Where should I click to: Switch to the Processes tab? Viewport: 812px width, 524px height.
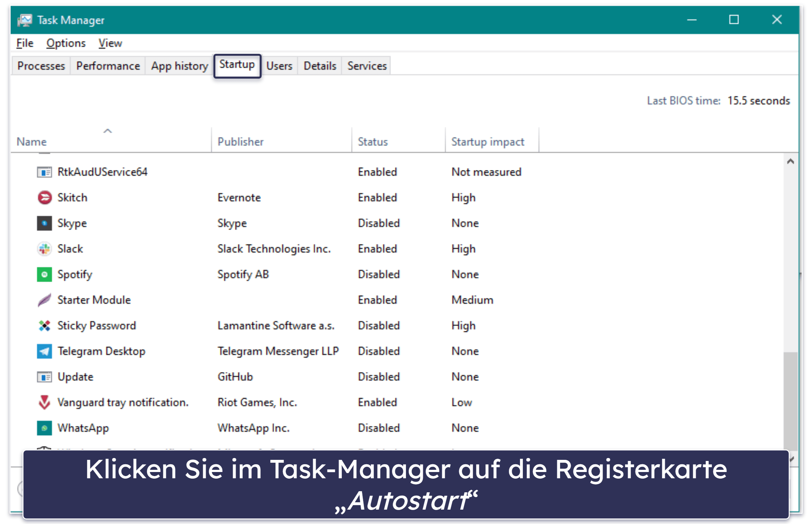(x=41, y=66)
